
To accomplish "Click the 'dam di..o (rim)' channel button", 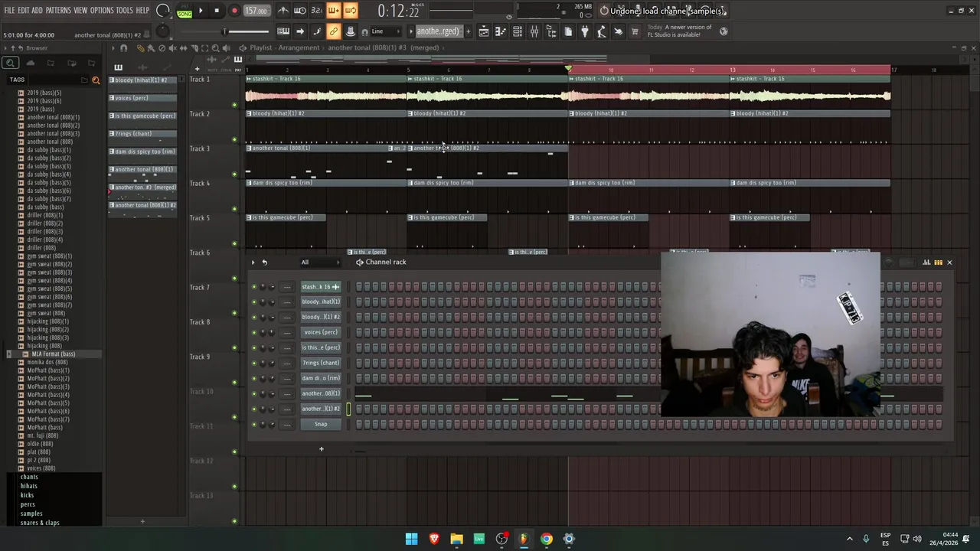I will coord(321,378).
